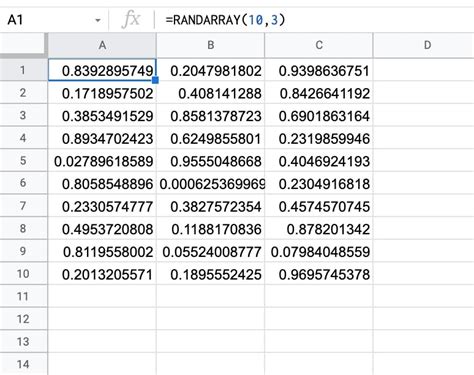Select cell containing 0.05524008777

point(210,251)
